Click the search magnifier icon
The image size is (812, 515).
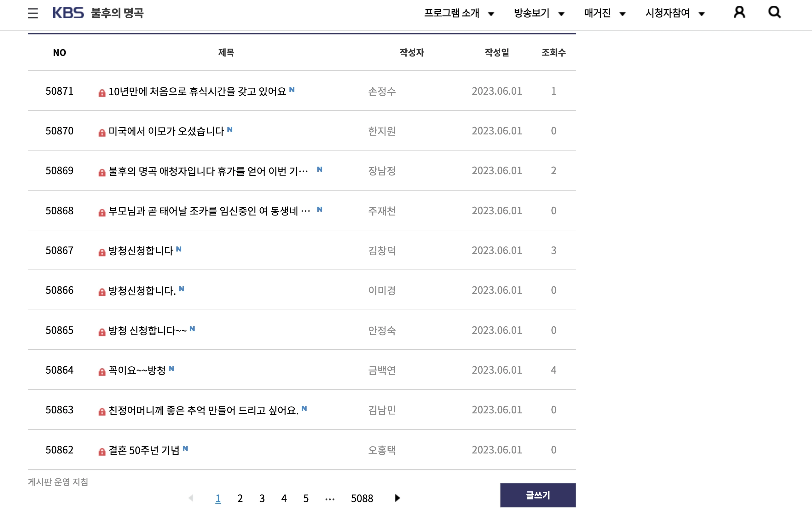(x=774, y=13)
